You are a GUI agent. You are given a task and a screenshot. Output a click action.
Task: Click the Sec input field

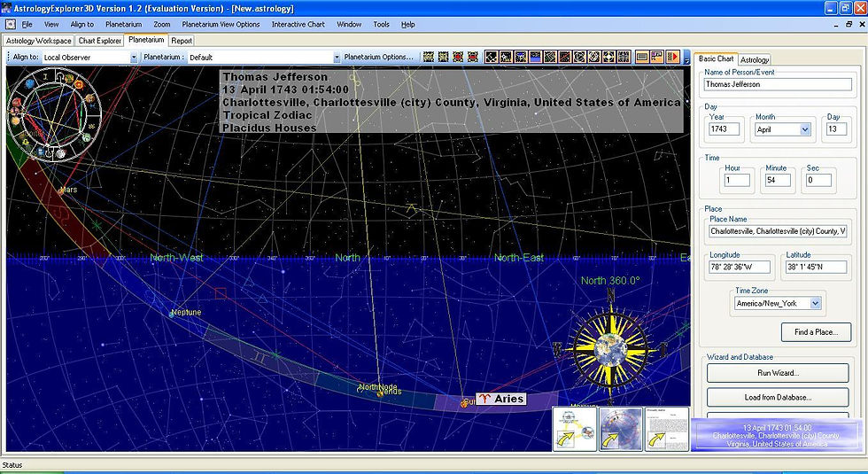point(818,180)
